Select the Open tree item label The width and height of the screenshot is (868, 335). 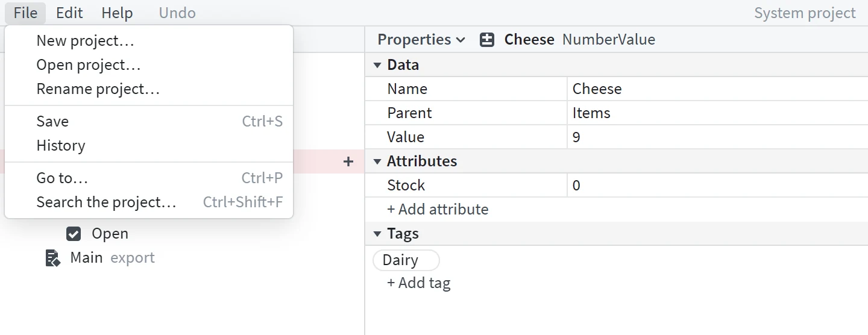[x=110, y=234]
